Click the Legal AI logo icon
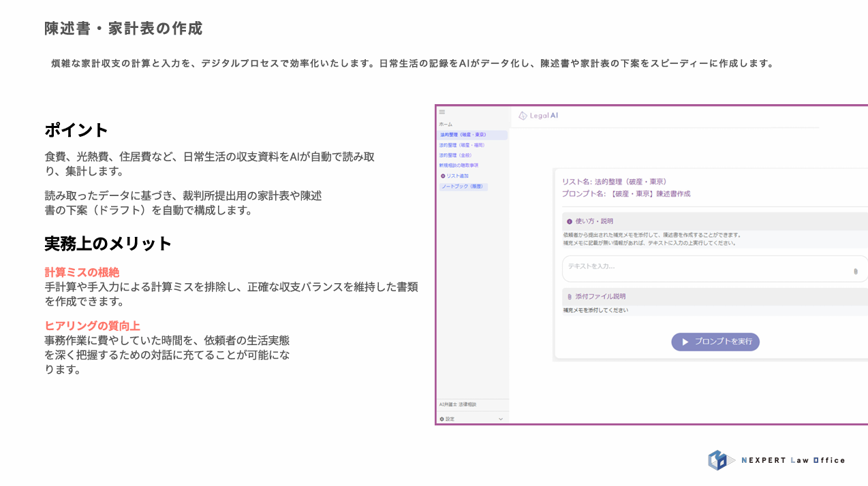868x486 pixels. (x=522, y=116)
